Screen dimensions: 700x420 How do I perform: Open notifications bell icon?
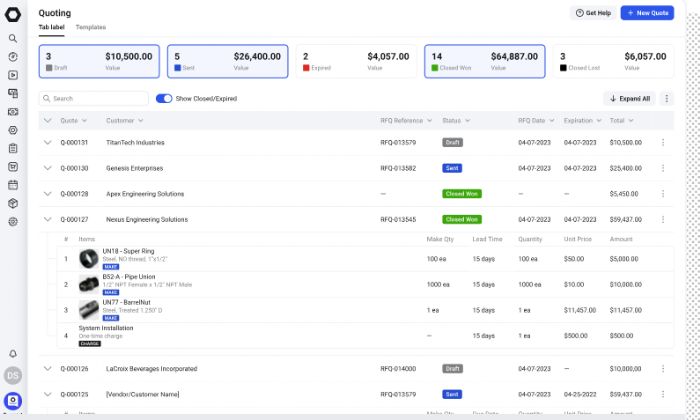[13, 354]
